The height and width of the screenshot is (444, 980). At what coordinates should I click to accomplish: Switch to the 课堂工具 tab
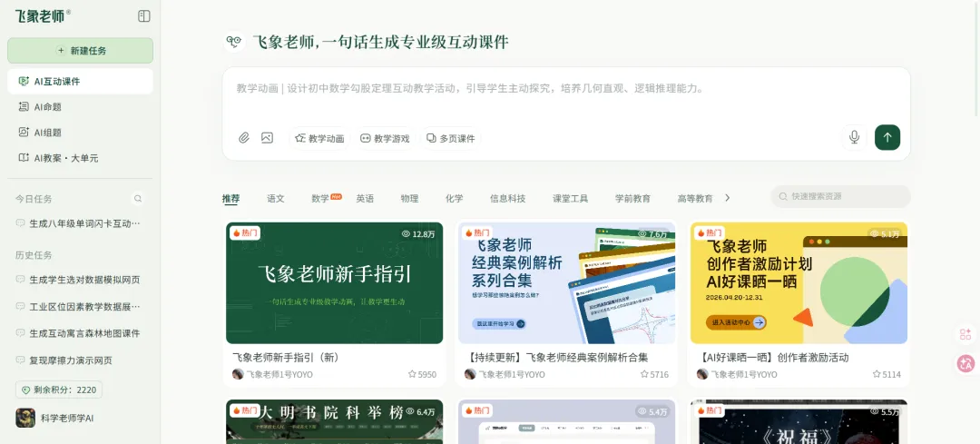(570, 198)
